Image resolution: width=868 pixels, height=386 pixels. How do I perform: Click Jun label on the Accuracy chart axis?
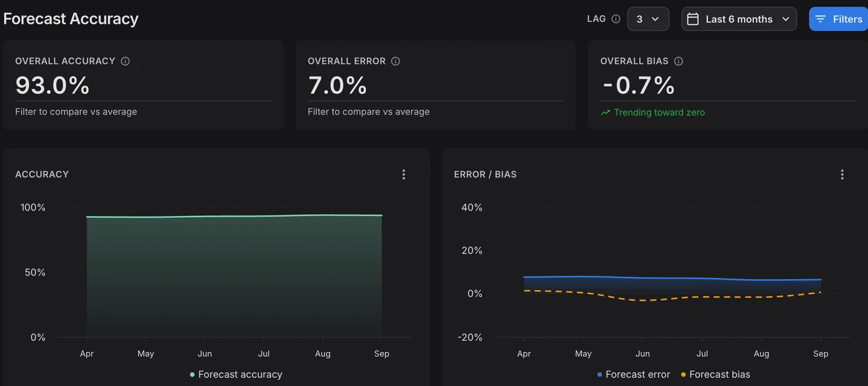pyautogui.click(x=205, y=354)
